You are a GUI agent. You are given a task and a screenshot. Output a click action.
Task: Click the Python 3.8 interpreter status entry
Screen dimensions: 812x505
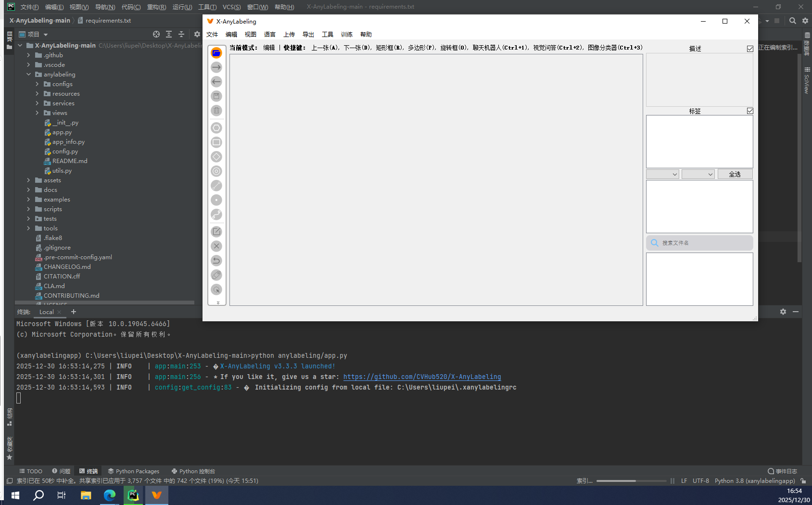pyautogui.click(x=755, y=481)
